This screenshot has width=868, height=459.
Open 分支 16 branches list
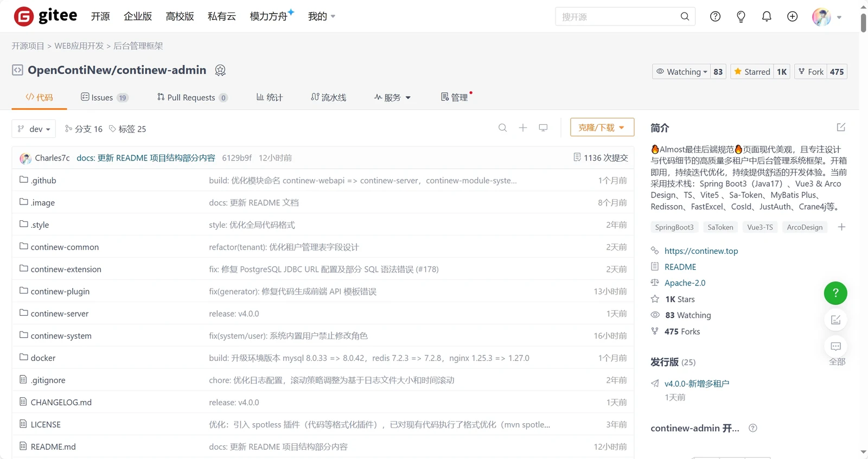(84, 129)
